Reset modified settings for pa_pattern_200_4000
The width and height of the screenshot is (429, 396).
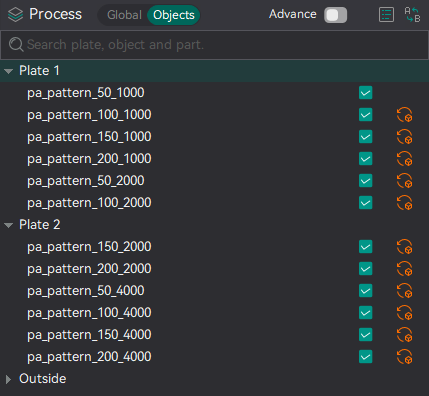[404, 357]
